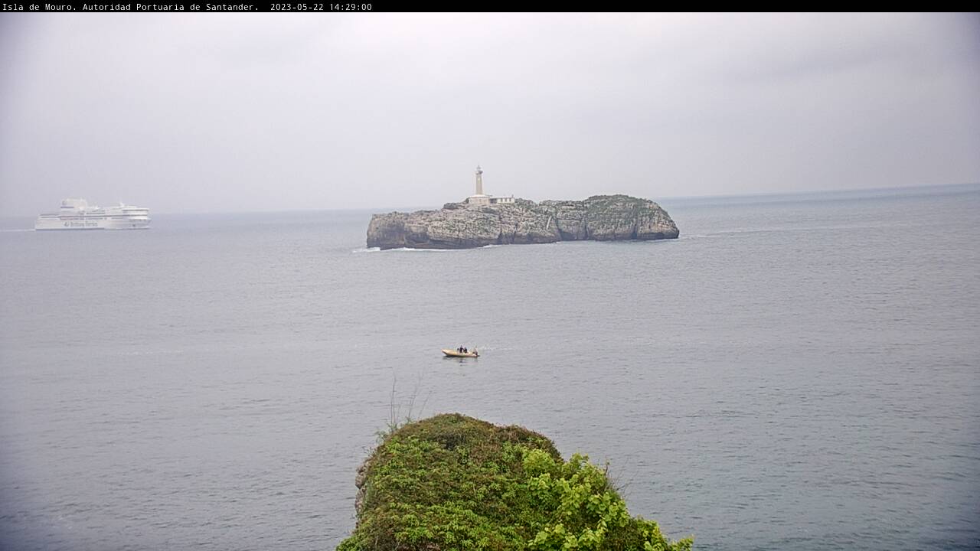This screenshot has height=551, width=980.
Task: Click the exposed rock face of foreground cliff
Action: coord(361,486)
